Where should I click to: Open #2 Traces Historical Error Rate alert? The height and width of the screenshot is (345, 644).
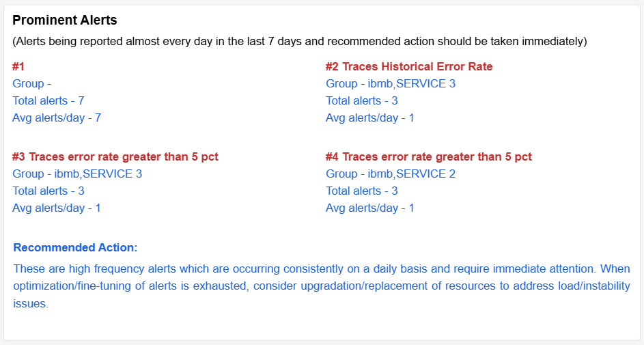pos(409,66)
